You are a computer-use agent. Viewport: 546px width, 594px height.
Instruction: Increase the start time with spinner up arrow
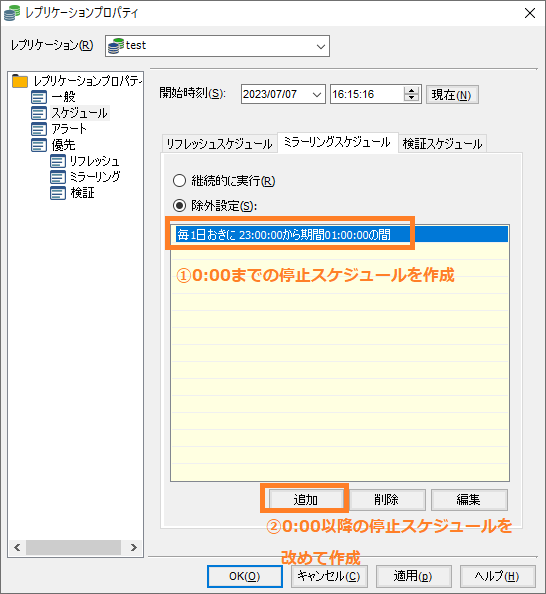pyautogui.click(x=411, y=91)
